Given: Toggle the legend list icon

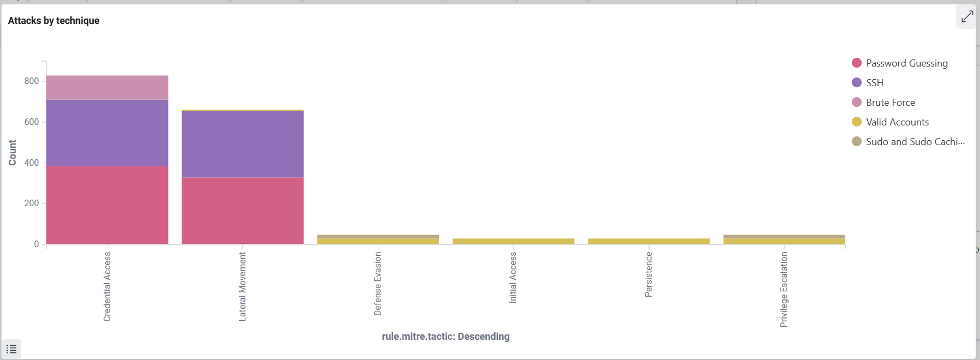Looking at the screenshot, I should point(11,349).
